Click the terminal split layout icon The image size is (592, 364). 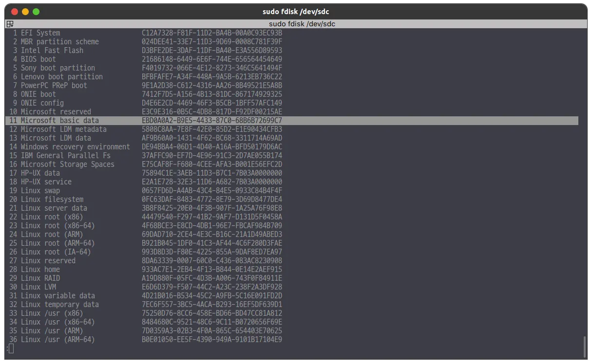pyautogui.click(x=10, y=24)
